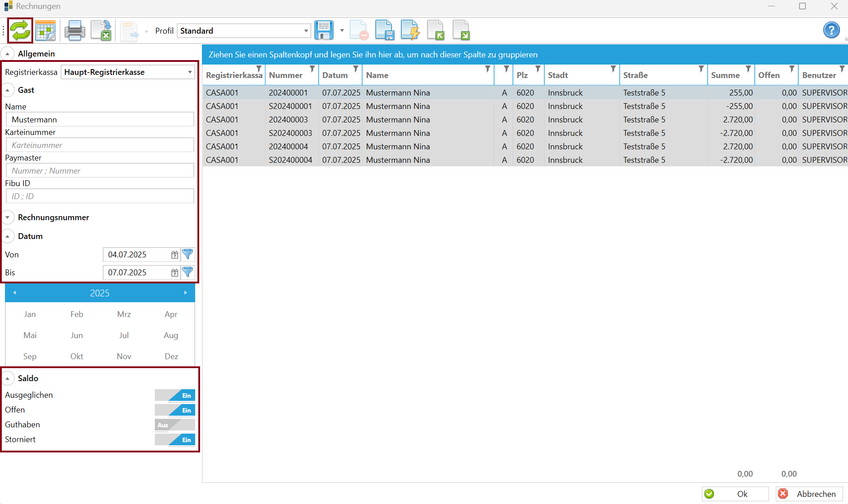Viewport: 848px width, 504px height.
Task: Select Jan in the month picker
Action: pyautogui.click(x=30, y=314)
